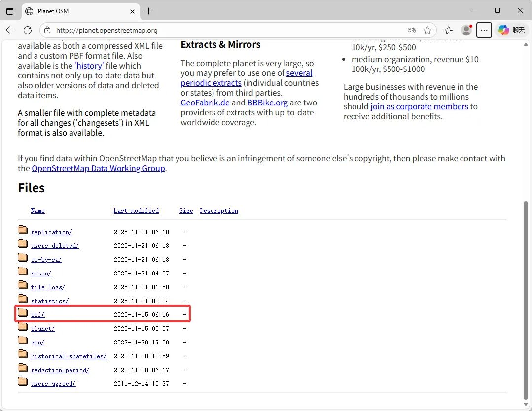Open the tab actions sidebar icon

click(10, 11)
